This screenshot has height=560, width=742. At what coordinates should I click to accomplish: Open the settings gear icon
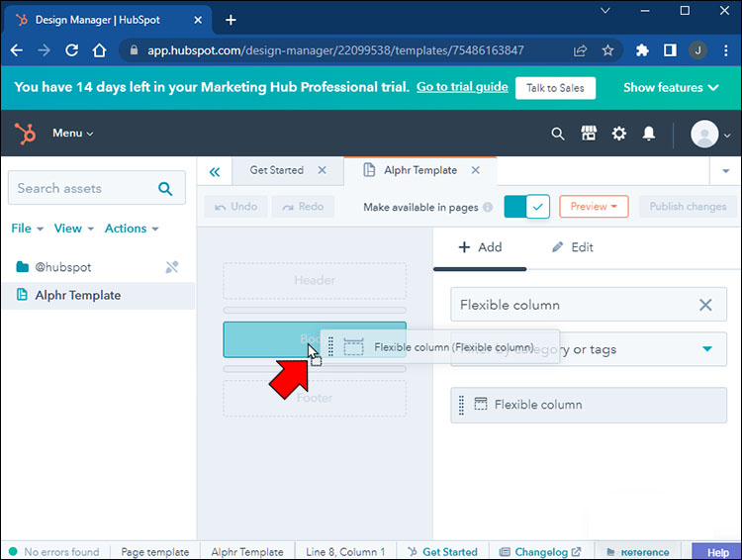click(x=619, y=134)
